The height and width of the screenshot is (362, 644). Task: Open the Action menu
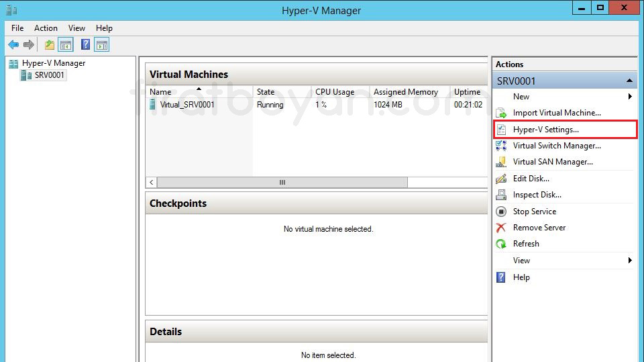46,28
